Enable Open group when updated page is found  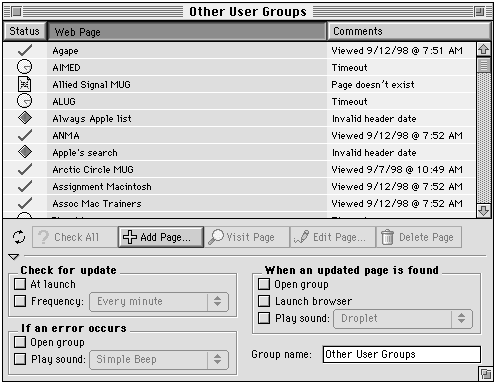tap(264, 284)
